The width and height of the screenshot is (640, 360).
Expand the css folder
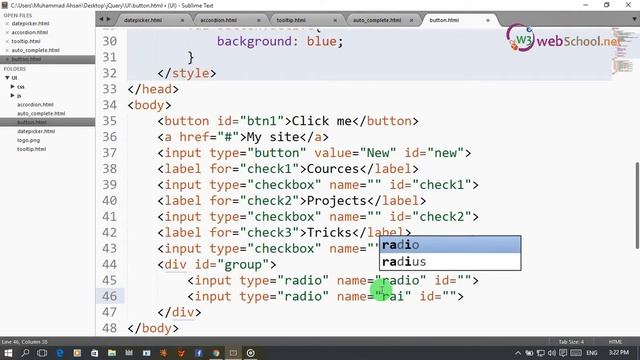pos(13,87)
